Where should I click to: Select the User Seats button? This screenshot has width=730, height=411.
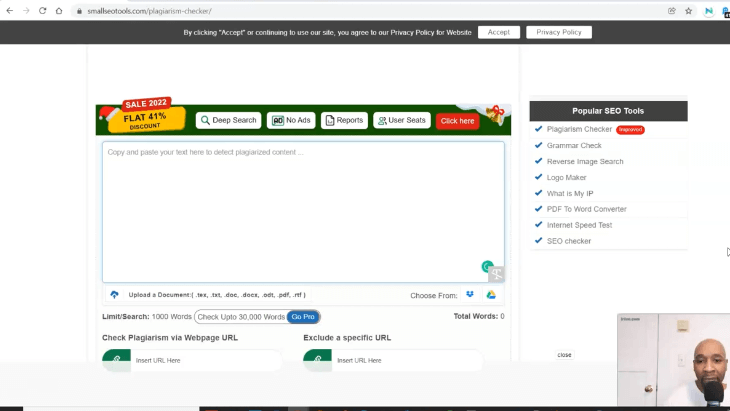point(402,120)
